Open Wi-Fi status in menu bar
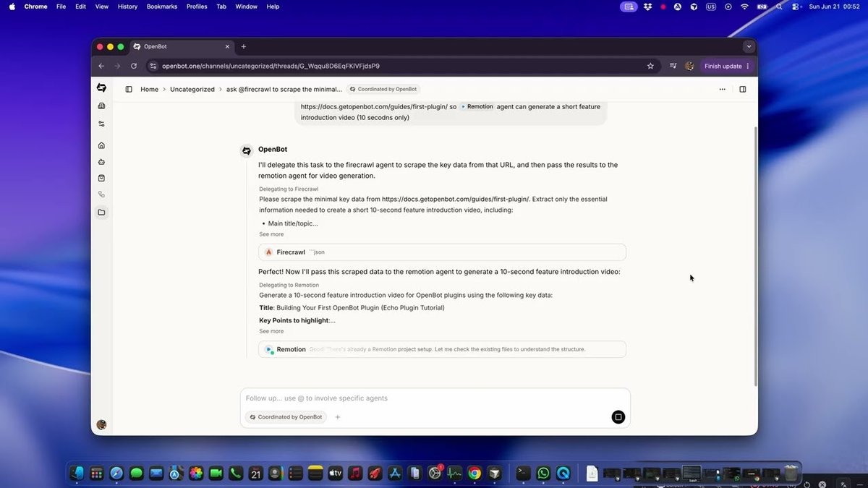The height and width of the screenshot is (488, 868). [x=744, y=7]
